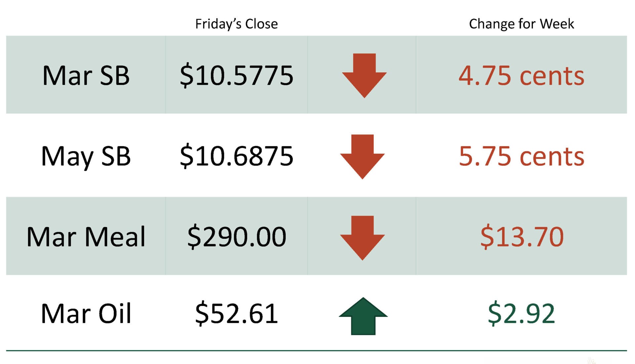Click the May SB red down arrow
The height and width of the screenshot is (364, 635).
tap(362, 156)
